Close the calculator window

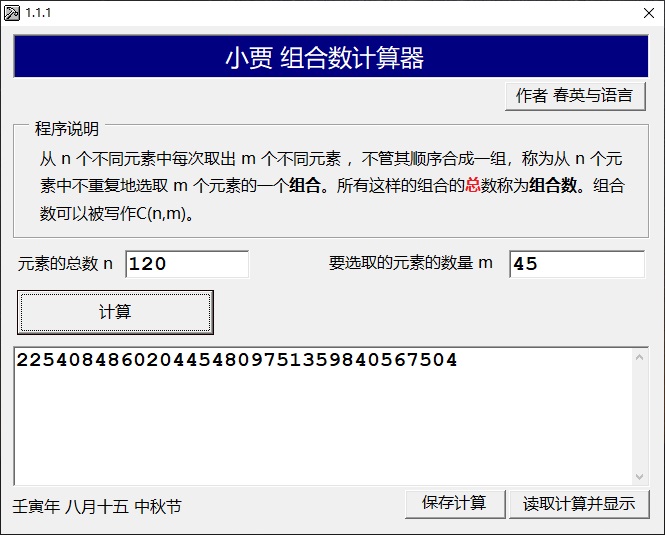(647, 12)
